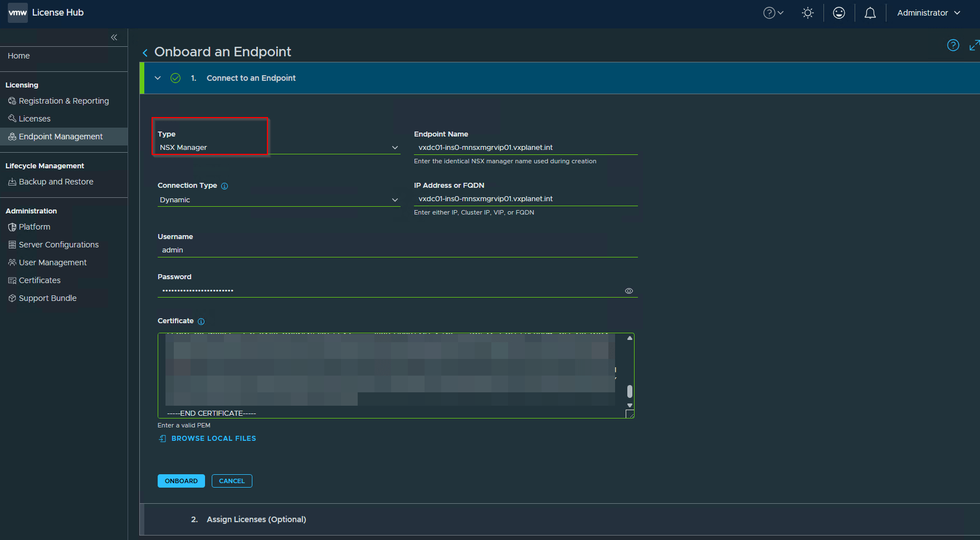Click the Support Bundle sidebar icon
The image size is (980, 540).
(x=12, y=298)
